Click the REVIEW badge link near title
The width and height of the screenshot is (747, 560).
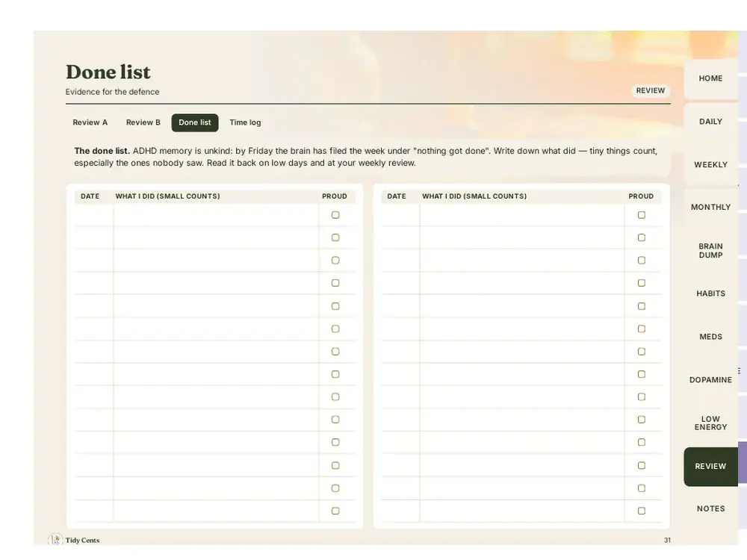651,90
